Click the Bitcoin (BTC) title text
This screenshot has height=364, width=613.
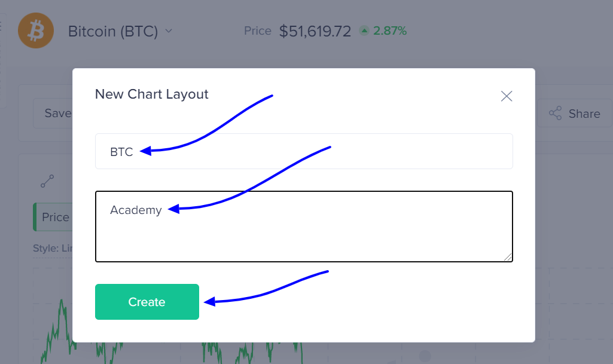tap(113, 31)
